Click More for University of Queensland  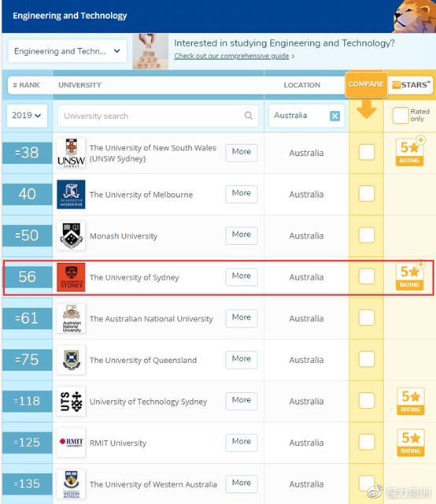pos(242,359)
